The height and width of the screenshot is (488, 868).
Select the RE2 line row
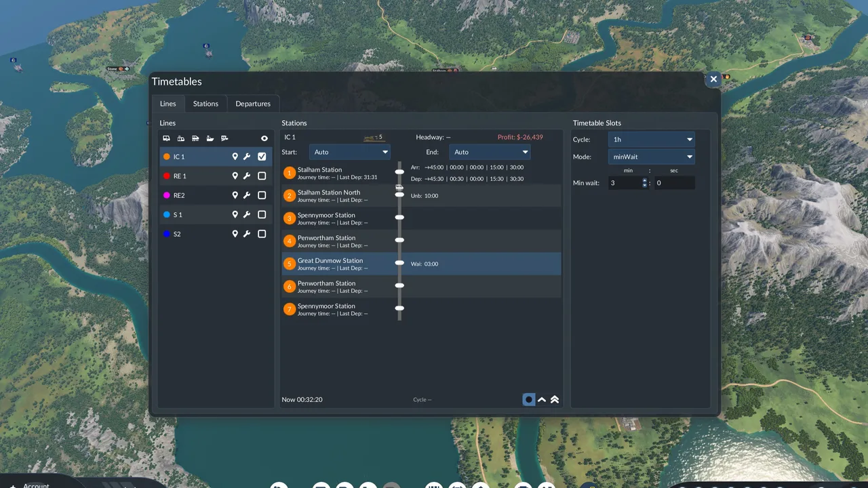[216, 195]
